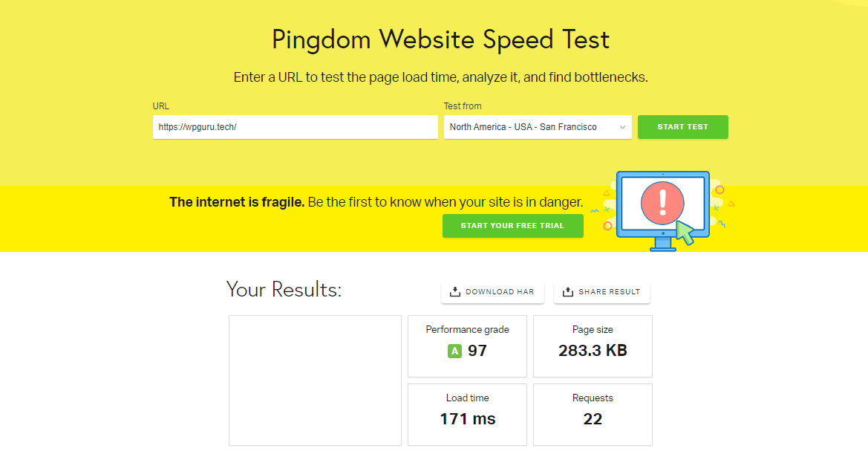Select the Performance grade result card
The image size is (868, 460).
pos(467,346)
